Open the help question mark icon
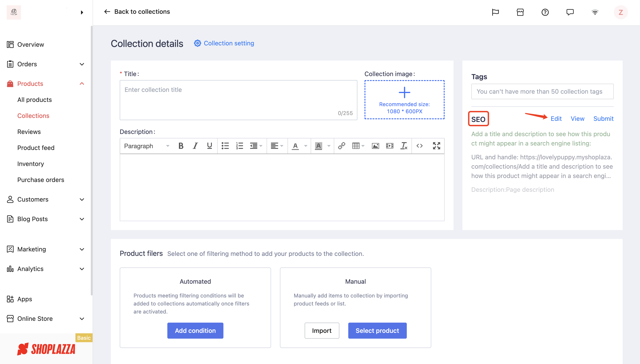 point(545,12)
